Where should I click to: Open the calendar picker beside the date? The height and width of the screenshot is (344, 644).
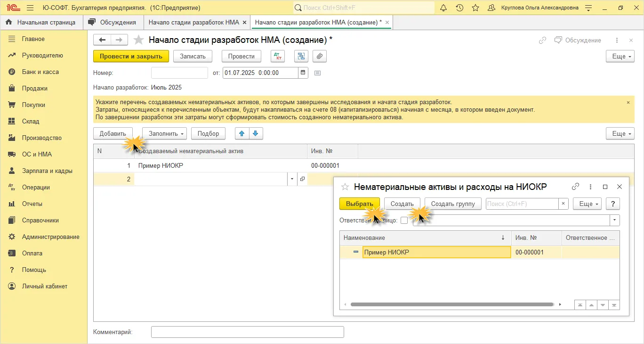[303, 73]
